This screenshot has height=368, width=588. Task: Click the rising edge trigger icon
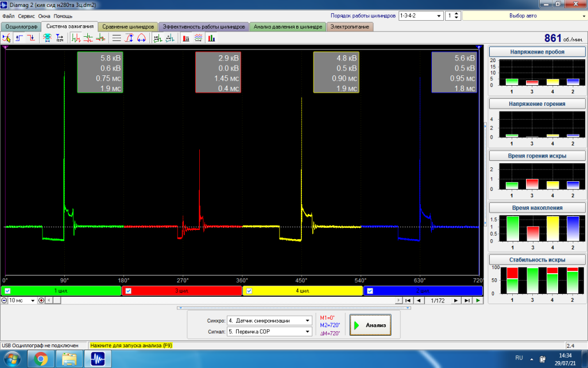19,38
